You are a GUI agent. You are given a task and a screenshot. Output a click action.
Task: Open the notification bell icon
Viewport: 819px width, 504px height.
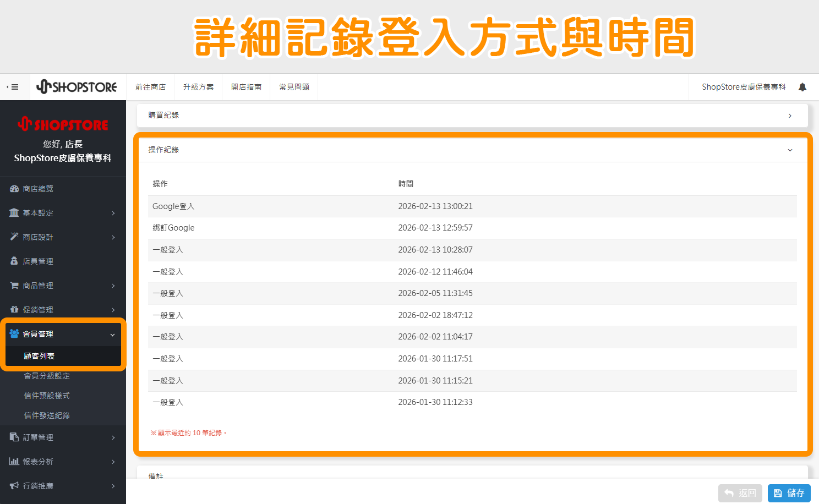pos(802,86)
